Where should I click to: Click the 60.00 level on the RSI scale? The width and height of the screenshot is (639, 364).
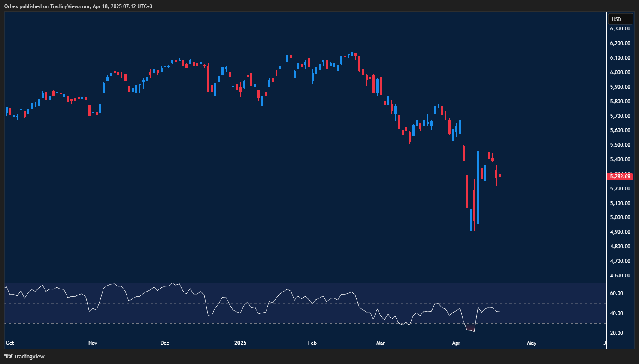(617, 293)
